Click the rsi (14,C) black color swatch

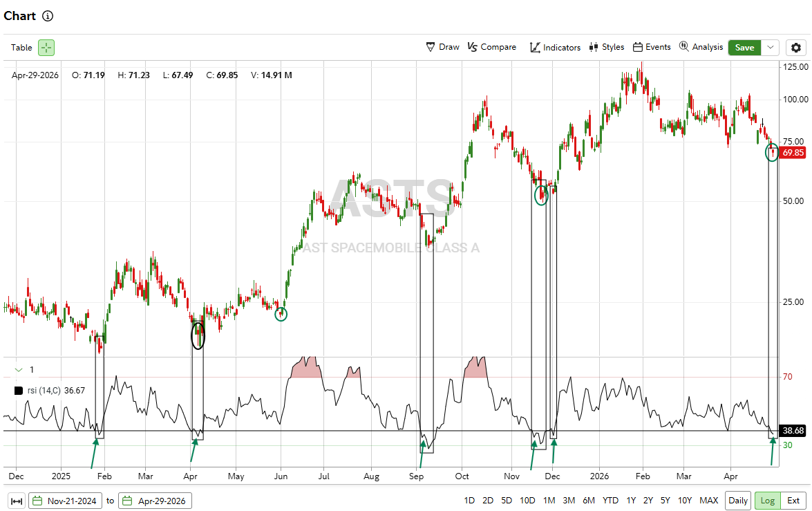coord(18,391)
